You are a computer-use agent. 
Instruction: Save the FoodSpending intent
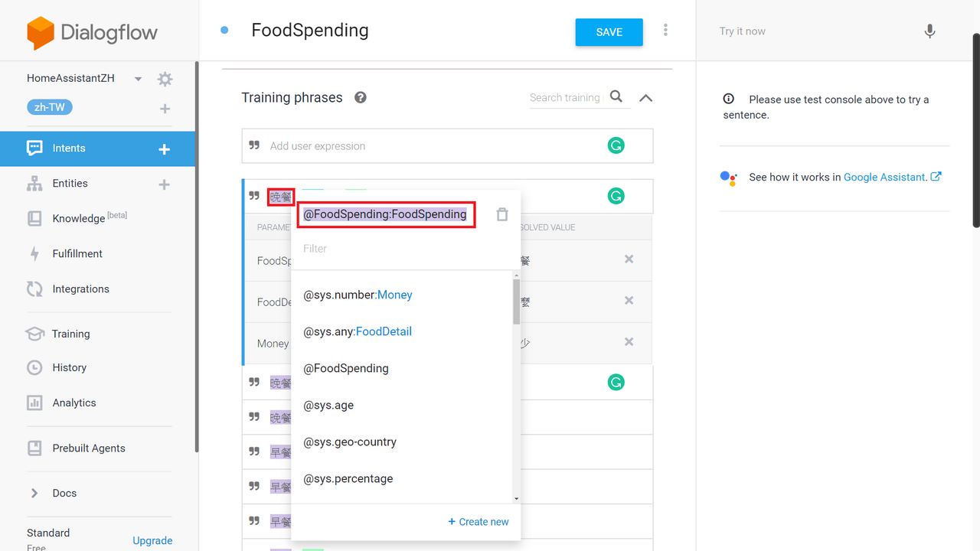[609, 32]
